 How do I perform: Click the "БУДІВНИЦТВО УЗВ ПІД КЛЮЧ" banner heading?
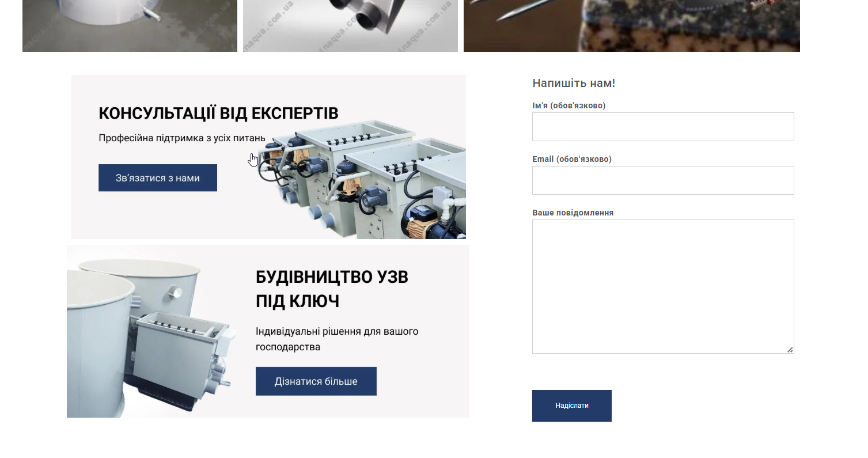(332, 289)
